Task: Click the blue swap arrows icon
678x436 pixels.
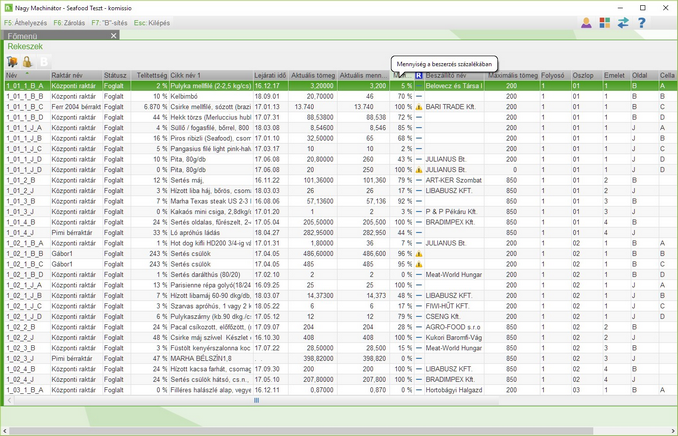Action: [x=624, y=22]
